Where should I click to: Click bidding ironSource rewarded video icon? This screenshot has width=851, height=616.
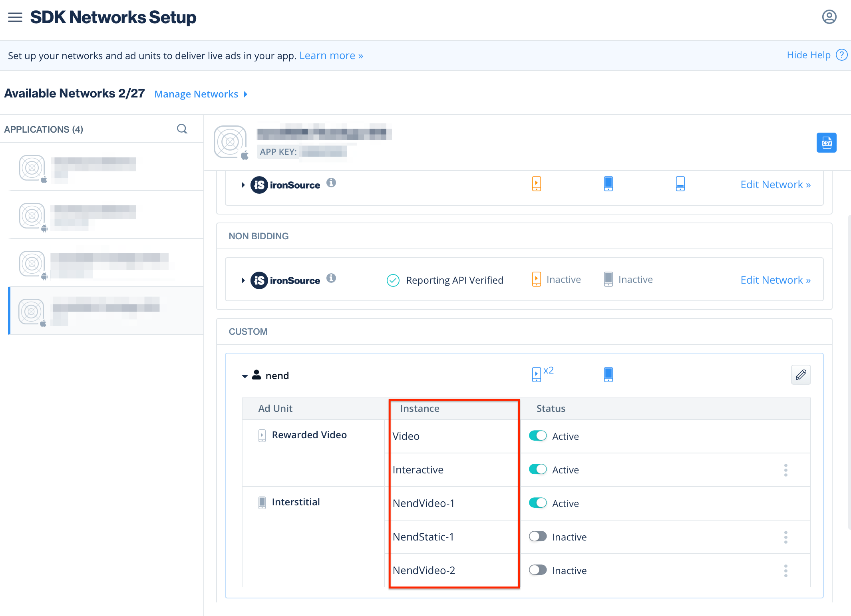coord(536,184)
